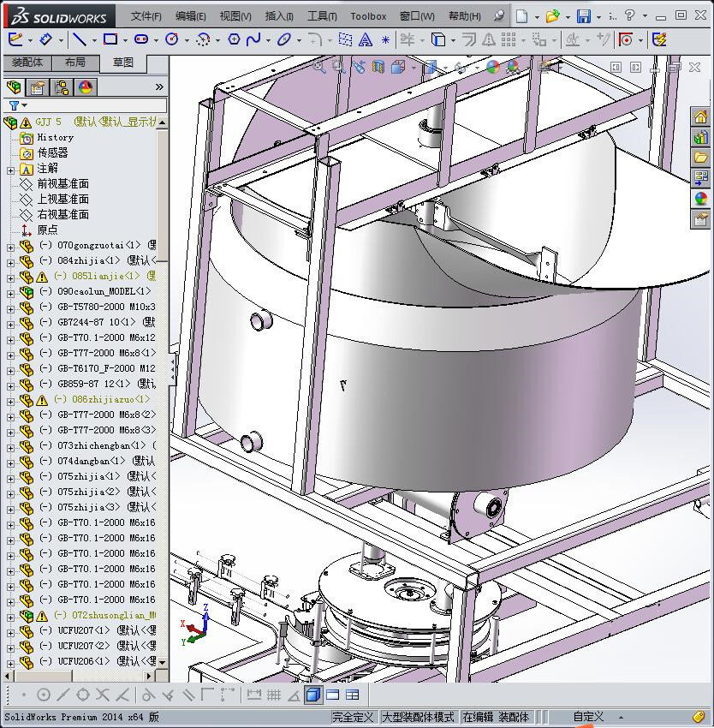Open the ConfigurationManager tab icon
This screenshot has width=714, height=728.
click(62, 87)
